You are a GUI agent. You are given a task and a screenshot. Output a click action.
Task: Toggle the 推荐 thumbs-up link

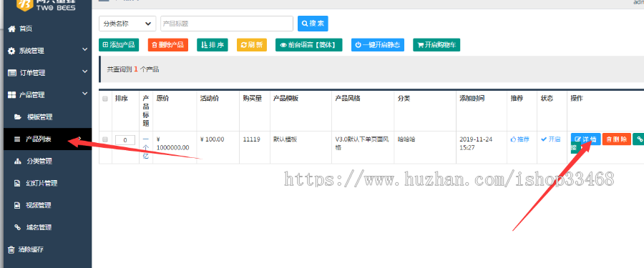click(x=520, y=139)
